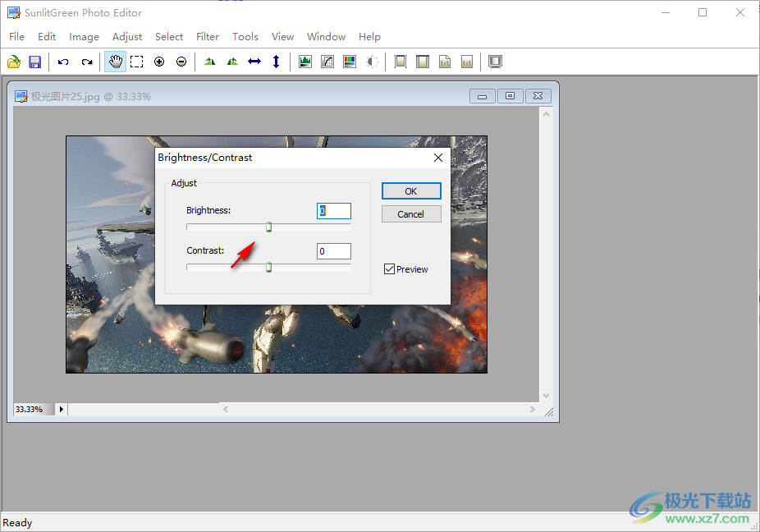Viewport: 760px width, 532px height.
Task: Close the Brightness/Contrast dialog
Action: pyautogui.click(x=438, y=158)
